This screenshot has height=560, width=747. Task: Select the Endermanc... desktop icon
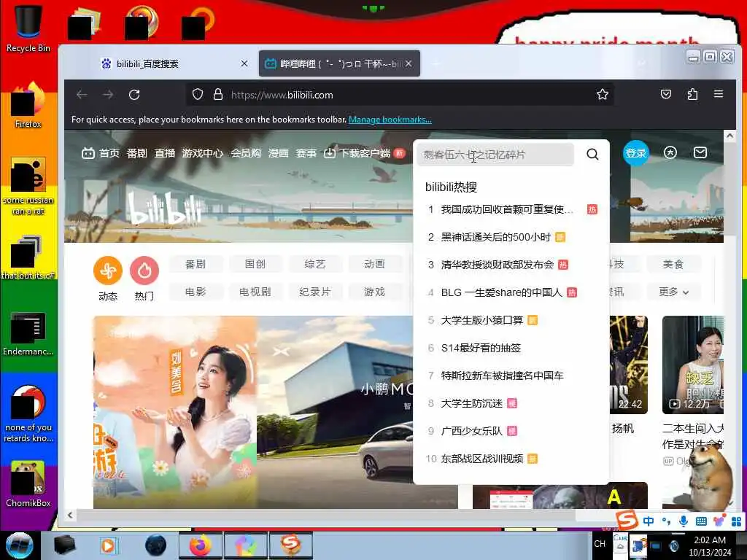pos(28,333)
